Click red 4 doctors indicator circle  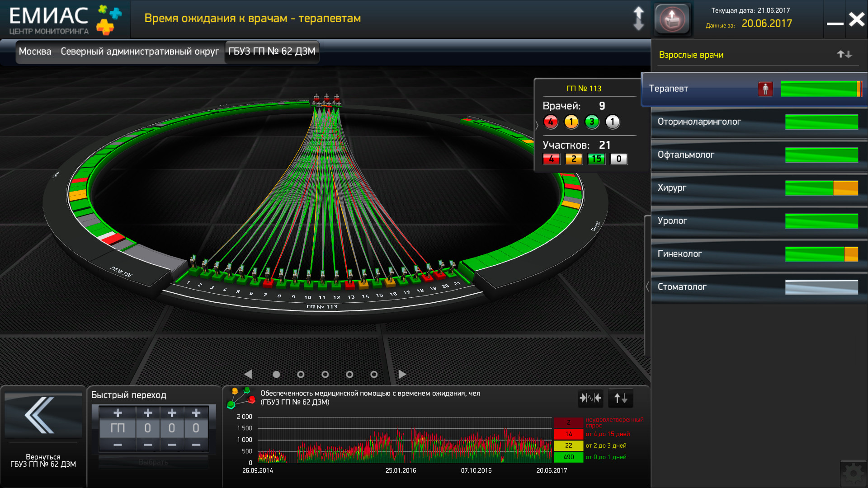pos(551,122)
